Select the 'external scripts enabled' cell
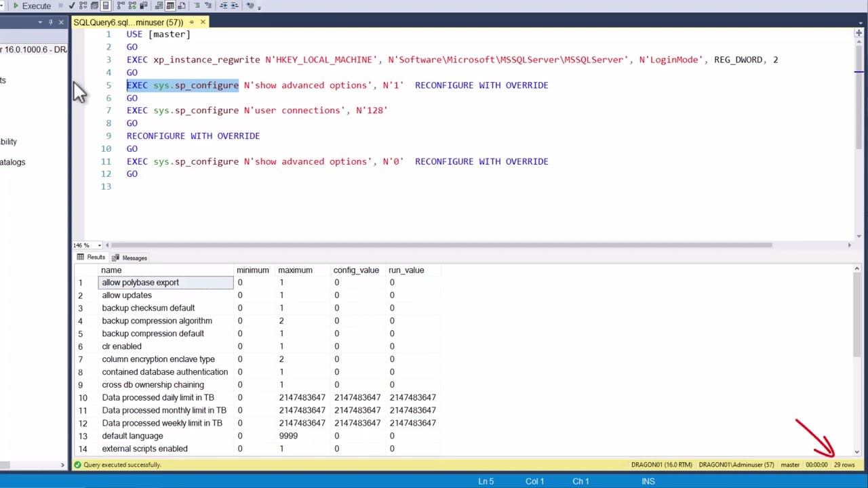 tap(166, 449)
